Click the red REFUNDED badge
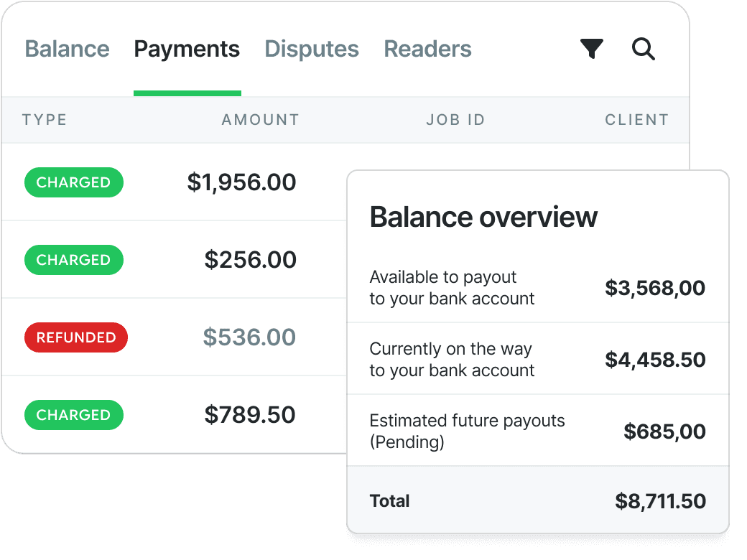747x560 pixels. pyautogui.click(x=76, y=337)
